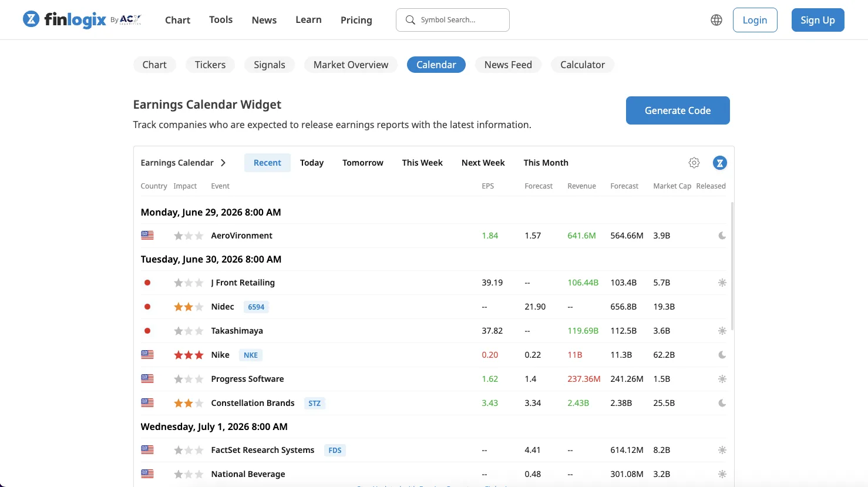Click the Takashimaya event name
Image resolution: width=868 pixels, height=487 pixels.
237,331
